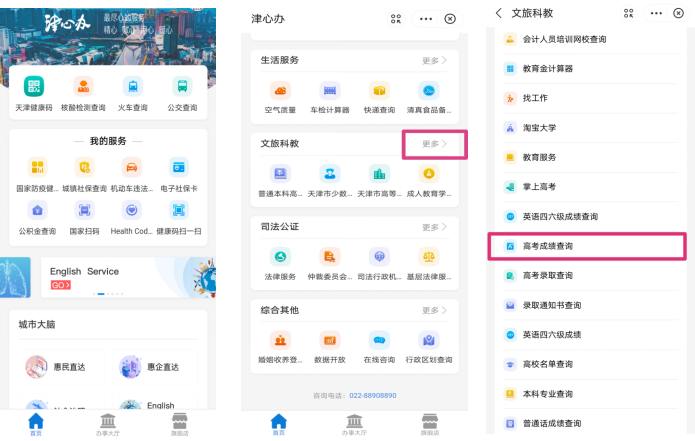Open the 天津健康码 icon

coord(34,87)
